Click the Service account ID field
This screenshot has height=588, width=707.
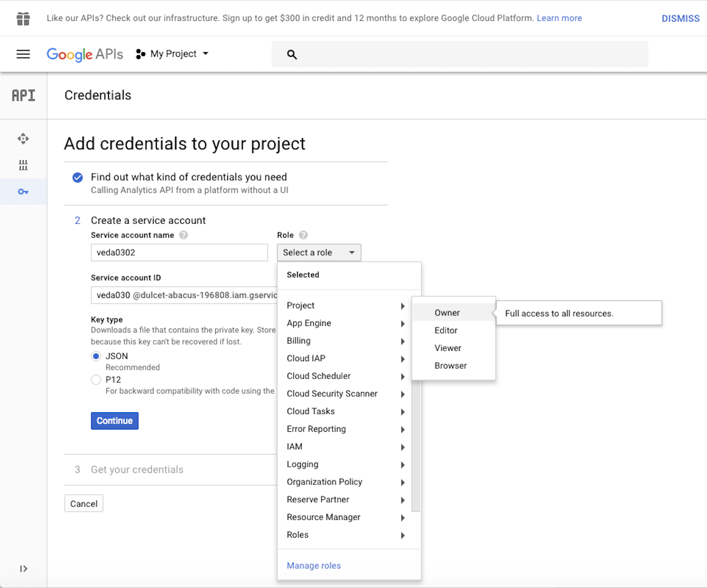(x=184, y=295)
